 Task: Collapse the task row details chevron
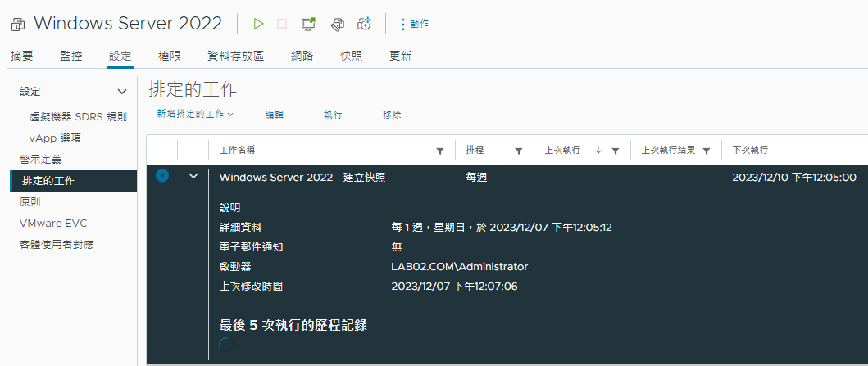[193, 176]
